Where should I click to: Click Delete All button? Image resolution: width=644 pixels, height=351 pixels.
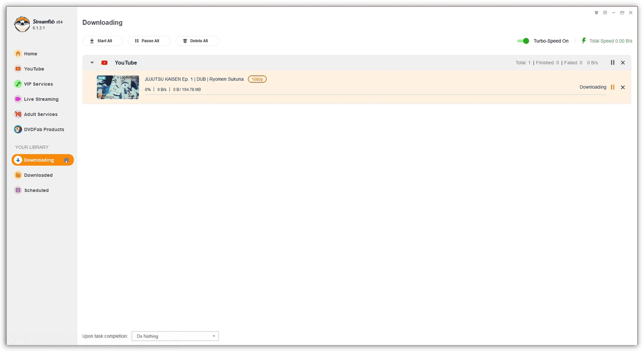[197, 41]
